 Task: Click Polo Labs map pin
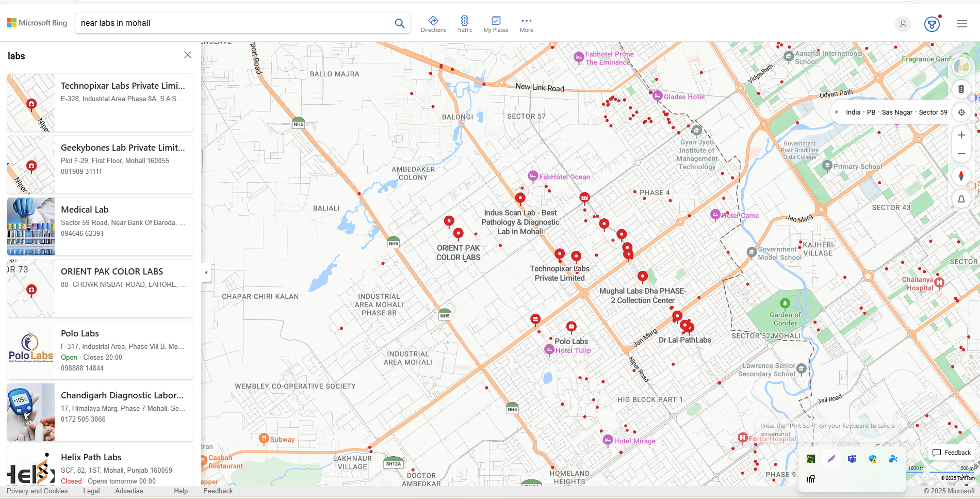pyautogui.click(x=571, y=327)
